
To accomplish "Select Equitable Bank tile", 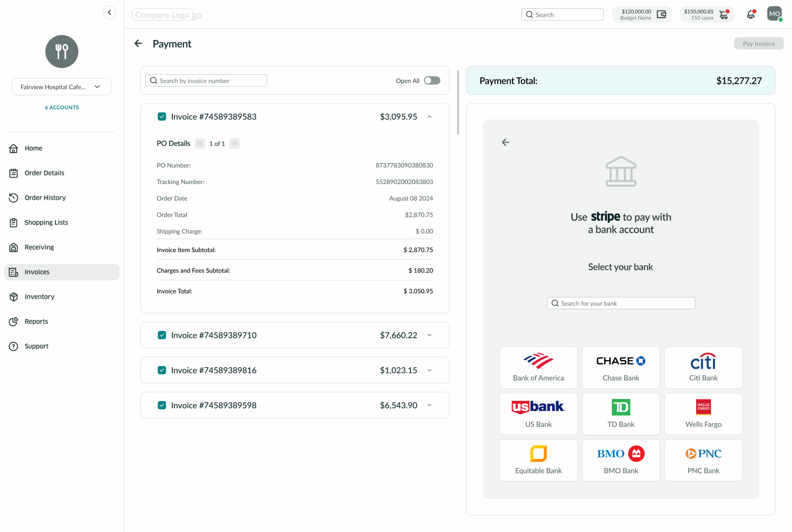I will pyautogui.click(x=538, y=461).
